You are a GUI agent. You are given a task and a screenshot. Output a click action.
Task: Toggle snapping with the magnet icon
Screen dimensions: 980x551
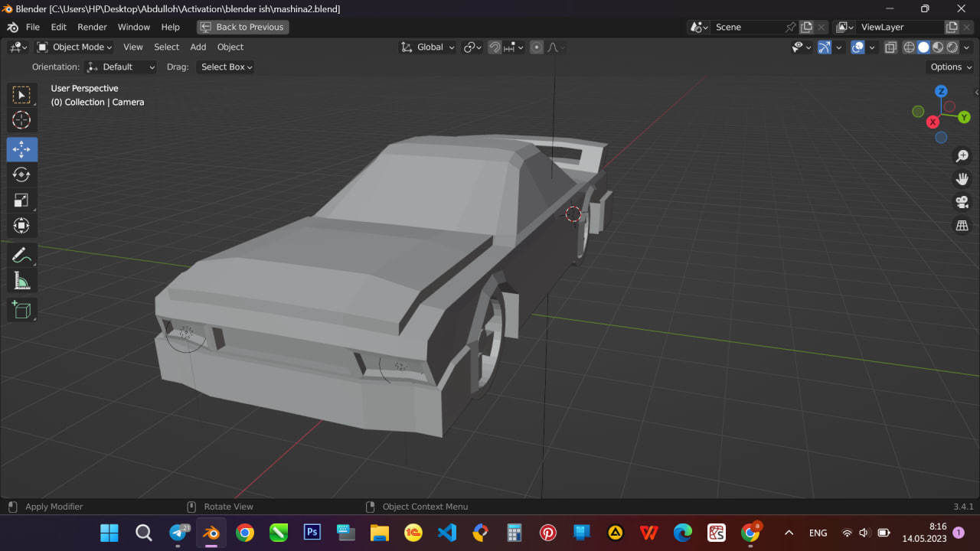495,47
